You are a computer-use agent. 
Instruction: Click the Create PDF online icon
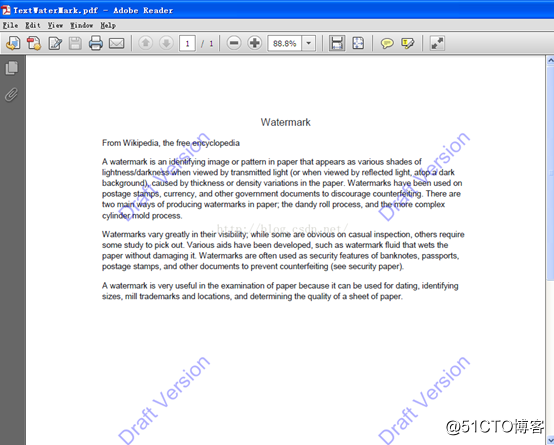[34, 43]
